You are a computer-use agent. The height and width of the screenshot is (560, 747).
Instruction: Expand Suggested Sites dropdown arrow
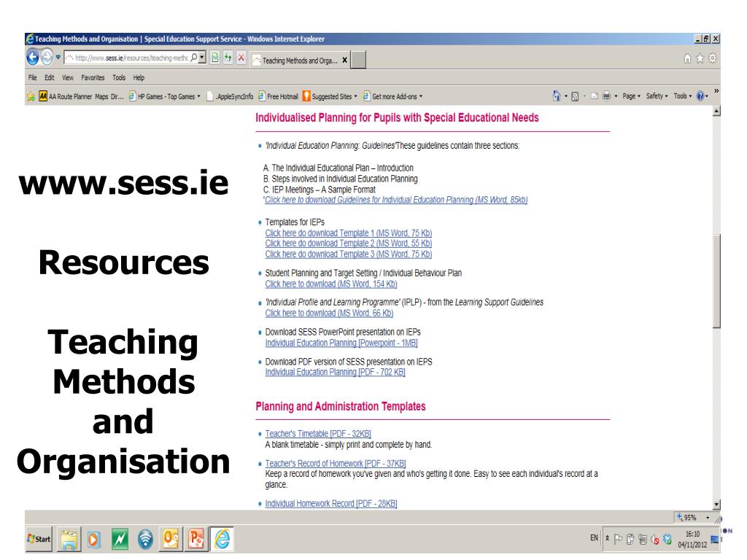[355, 97]
